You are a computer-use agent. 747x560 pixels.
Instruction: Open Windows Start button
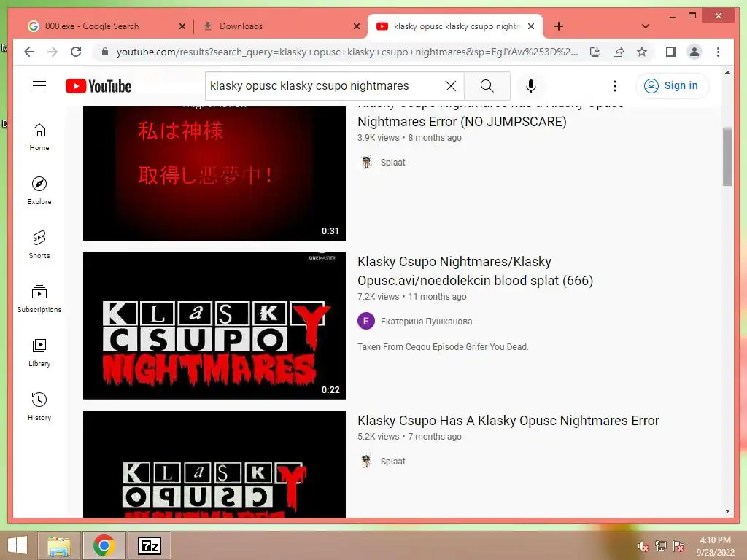(18, 545)
